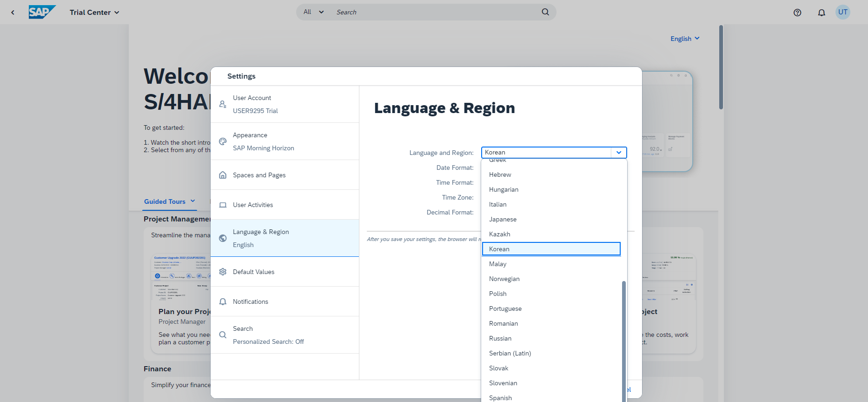Expand the Guided Tours tab chevron
Image resolution: width=868 pixels, height=402 pixels.
(x=193, y=201)
